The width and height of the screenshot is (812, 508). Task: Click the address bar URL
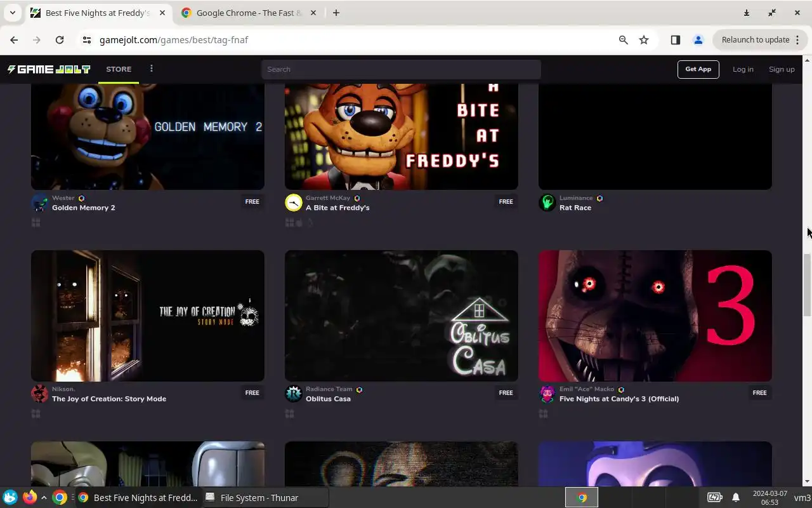click(x=174, y=39)
